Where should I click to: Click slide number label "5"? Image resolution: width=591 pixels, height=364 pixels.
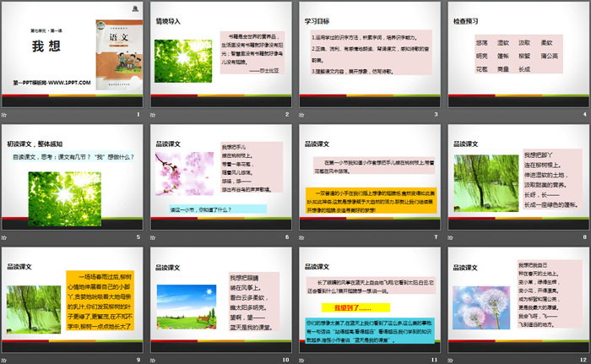(x=138, y=236)
